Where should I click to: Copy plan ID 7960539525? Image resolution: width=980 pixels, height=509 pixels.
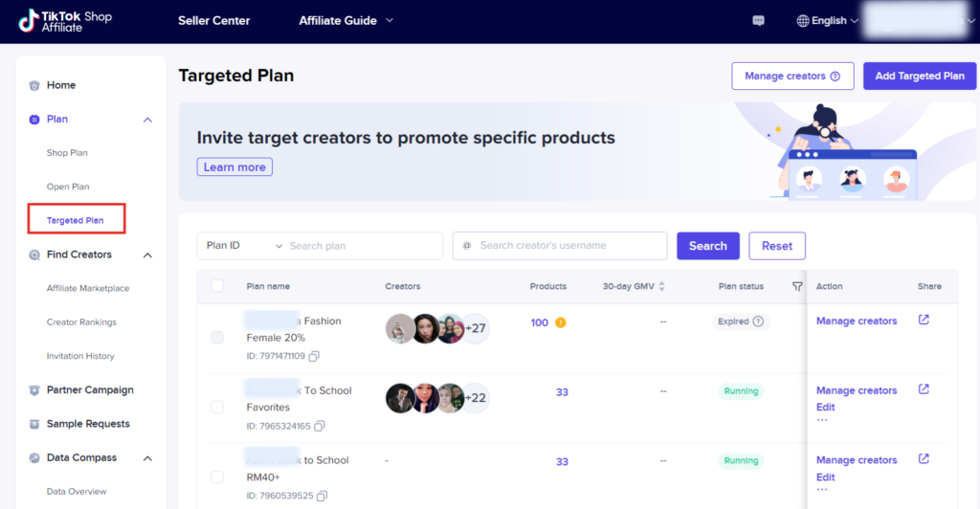tap(322, 496)
